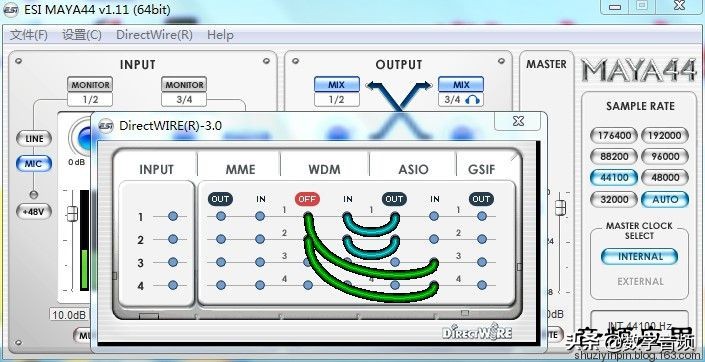Click ASIO IN row 3 node with green cable
705x362 pixels.
(x=434, y=262)
